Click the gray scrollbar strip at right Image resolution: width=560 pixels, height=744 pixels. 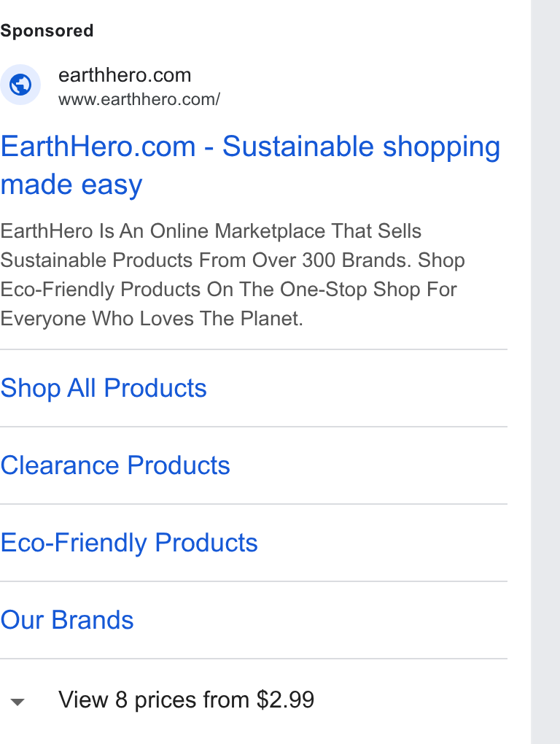point(545,372)
